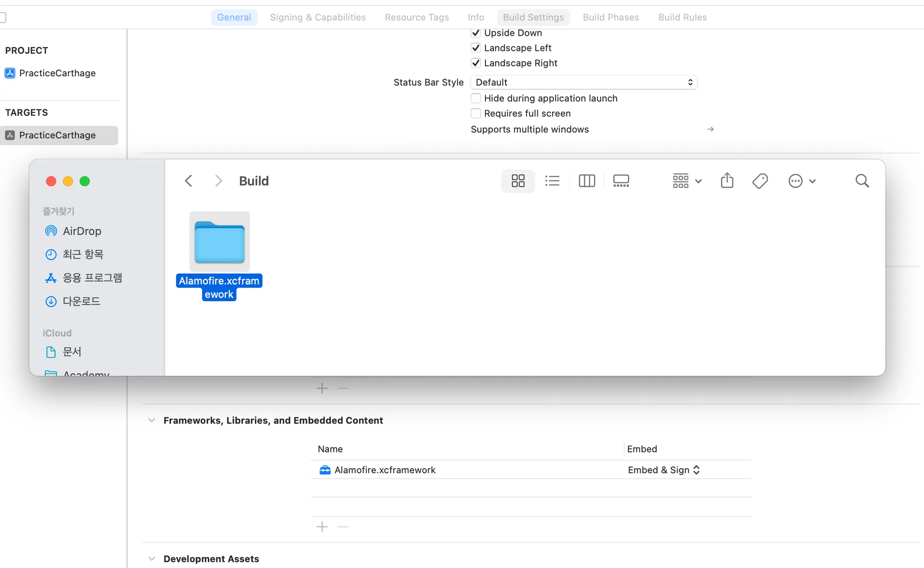This screenshot has width=924, height=568.
Task: Open the Info tab
Action: pos(476,17)
